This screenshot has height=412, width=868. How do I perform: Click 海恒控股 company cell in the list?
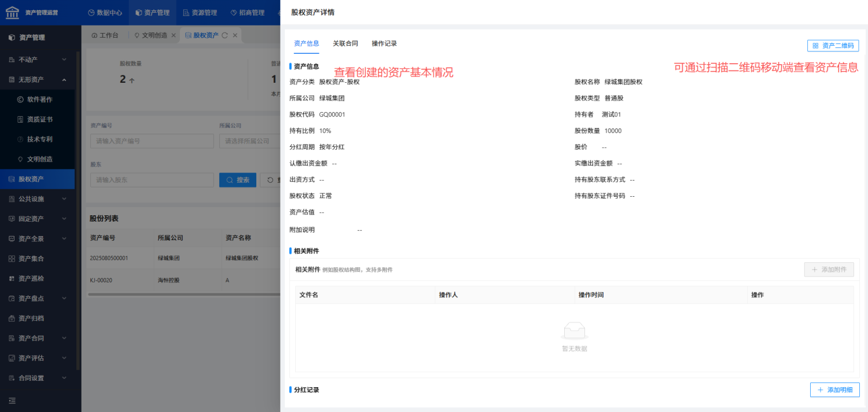click(x=168, y=280)
